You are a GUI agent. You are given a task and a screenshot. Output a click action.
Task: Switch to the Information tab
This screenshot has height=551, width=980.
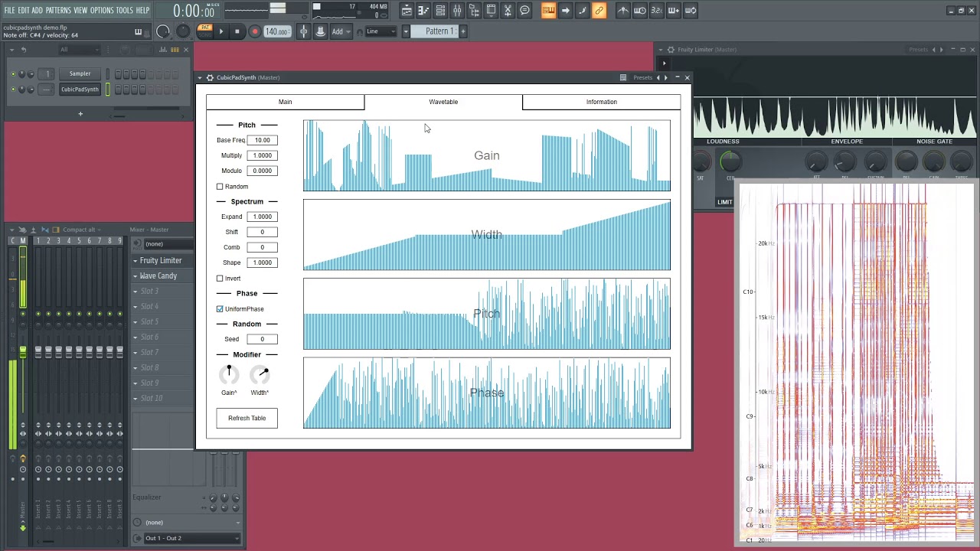[602, 102]
